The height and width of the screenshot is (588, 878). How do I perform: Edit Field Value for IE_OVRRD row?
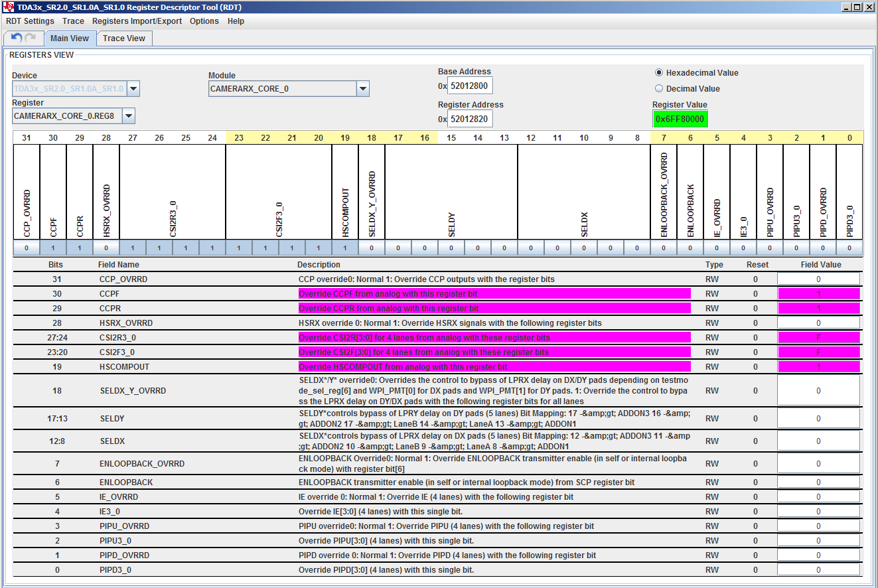tap(819, 497)
